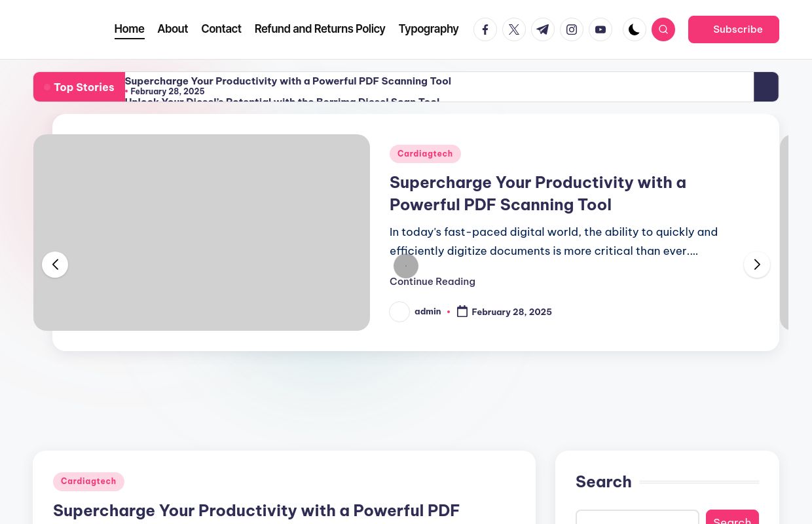Open the YouTube social icon

[600, 29]
